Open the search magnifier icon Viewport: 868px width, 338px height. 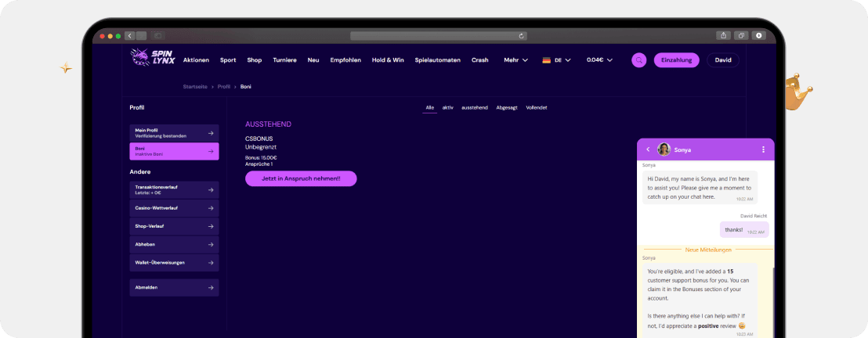[x=638, y=60]
